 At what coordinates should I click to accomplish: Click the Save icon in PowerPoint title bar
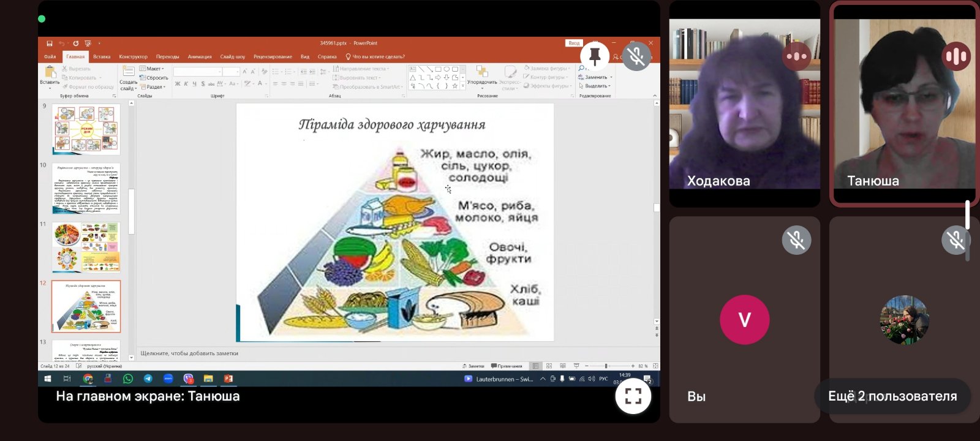click(50, 43)
